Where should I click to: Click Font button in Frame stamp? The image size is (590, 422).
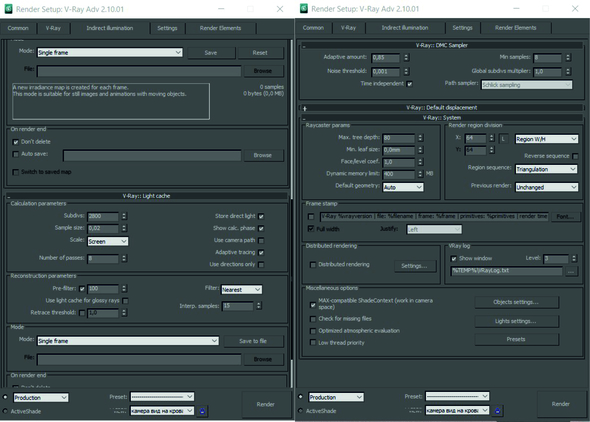click(x=565, y=217)
